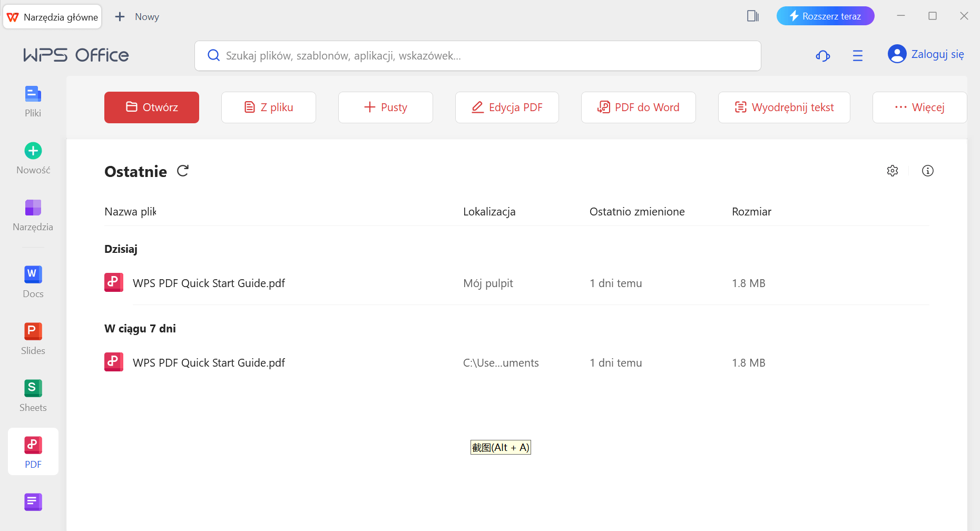The image size is (980, 531).
Task: Sort by the Rozmiar column header
Action: [751, 212]
